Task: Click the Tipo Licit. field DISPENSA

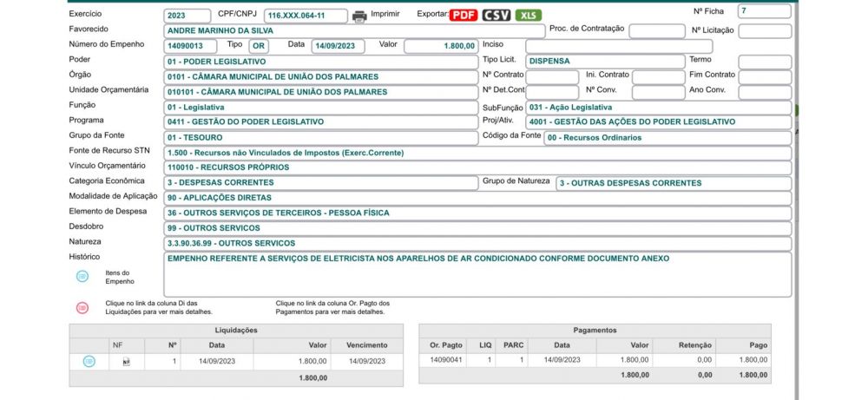Action: (x=605, y=62)
